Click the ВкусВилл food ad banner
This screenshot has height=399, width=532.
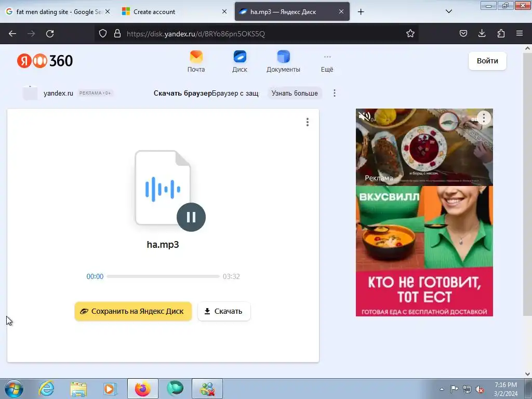424,251
